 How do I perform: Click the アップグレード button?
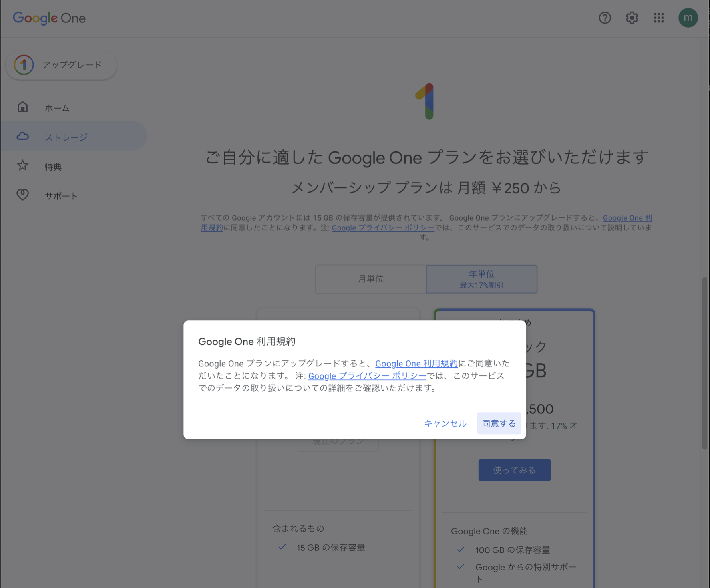click(x=61, y=65)
